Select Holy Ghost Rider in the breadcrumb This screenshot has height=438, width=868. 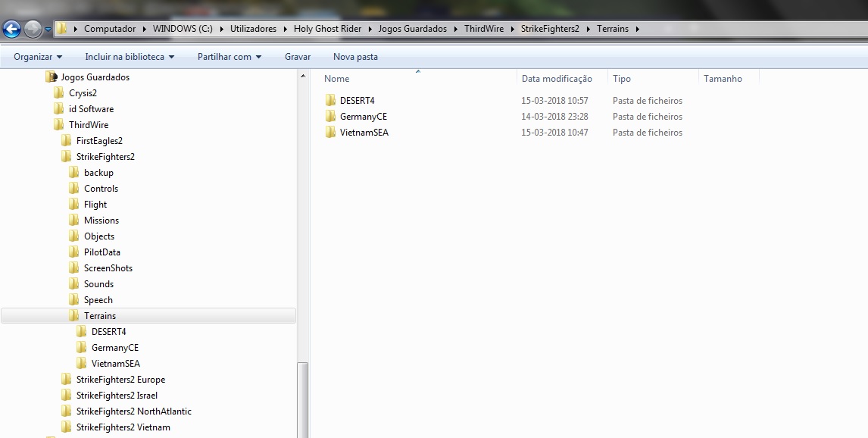click(x=327, y=29)
